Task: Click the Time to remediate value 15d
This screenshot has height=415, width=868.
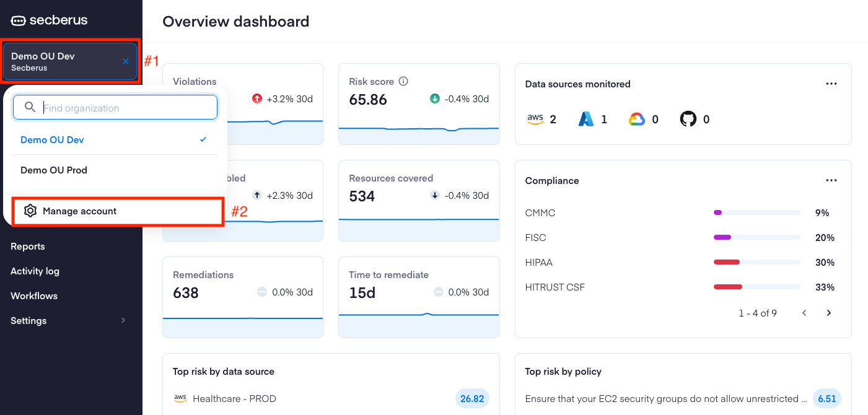Action: [362, 293]
